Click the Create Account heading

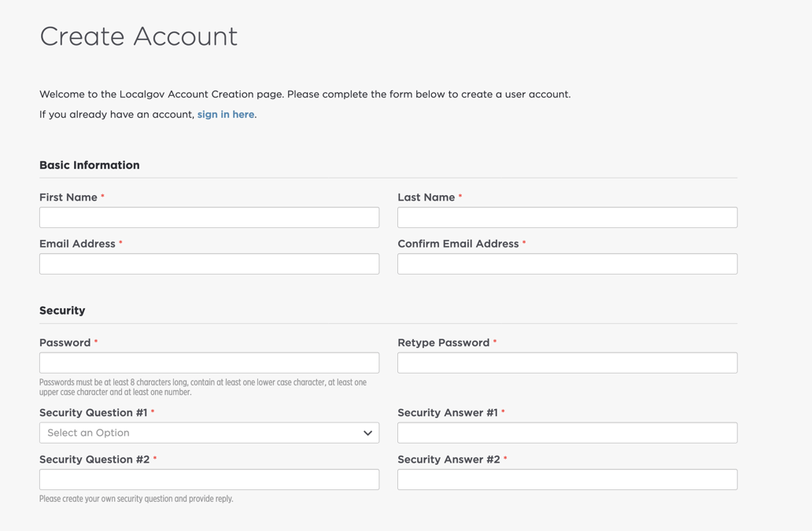138,36
